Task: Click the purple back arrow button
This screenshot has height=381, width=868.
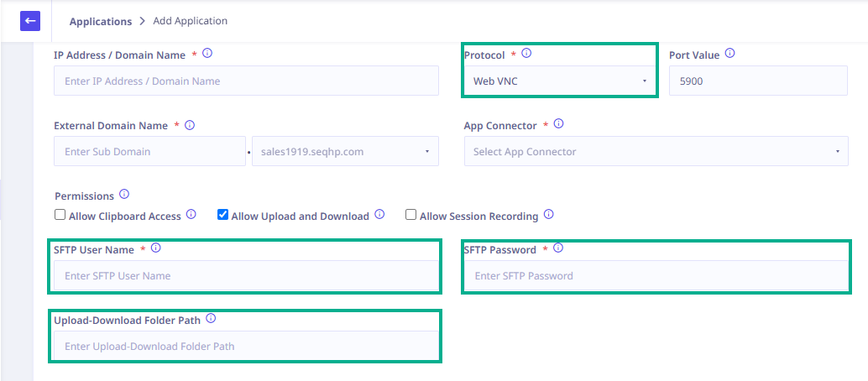Action: point(30,21)
